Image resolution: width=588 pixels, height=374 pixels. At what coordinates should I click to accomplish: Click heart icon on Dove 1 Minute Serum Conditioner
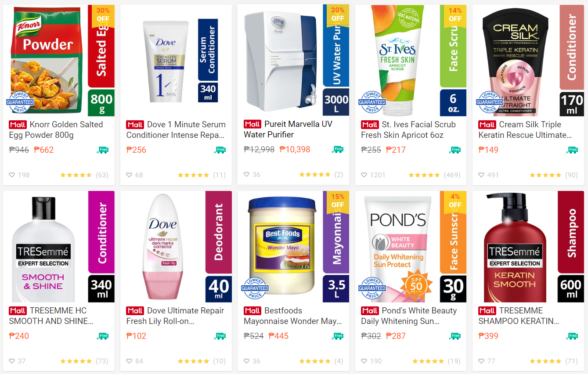point(129,175)
